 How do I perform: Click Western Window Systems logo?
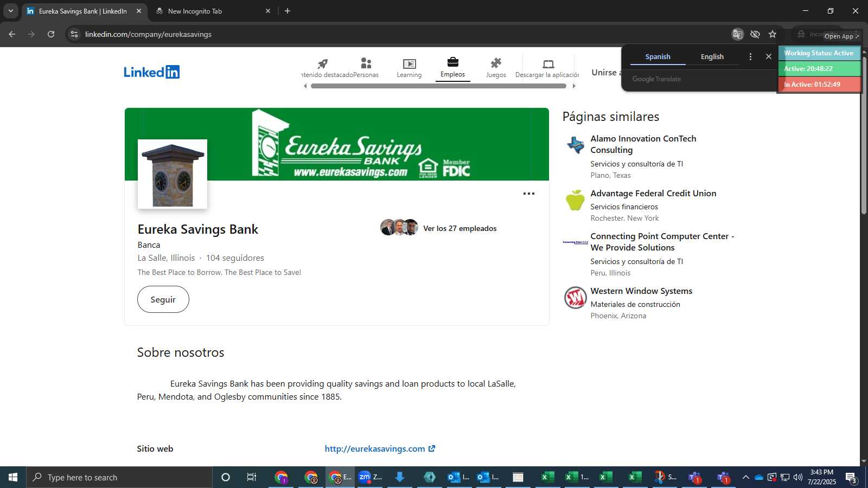[575, 298]
